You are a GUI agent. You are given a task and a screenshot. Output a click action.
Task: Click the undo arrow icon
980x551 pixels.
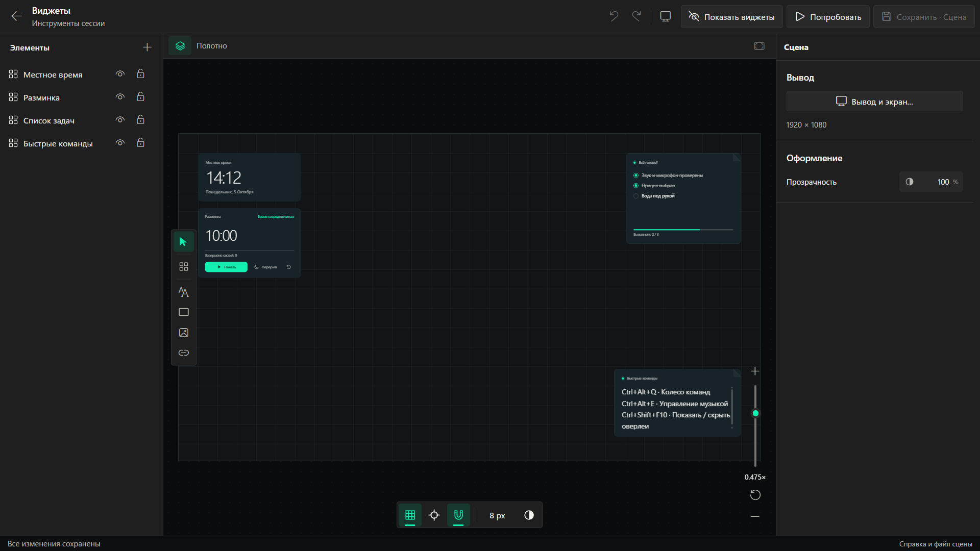(614, 16)
